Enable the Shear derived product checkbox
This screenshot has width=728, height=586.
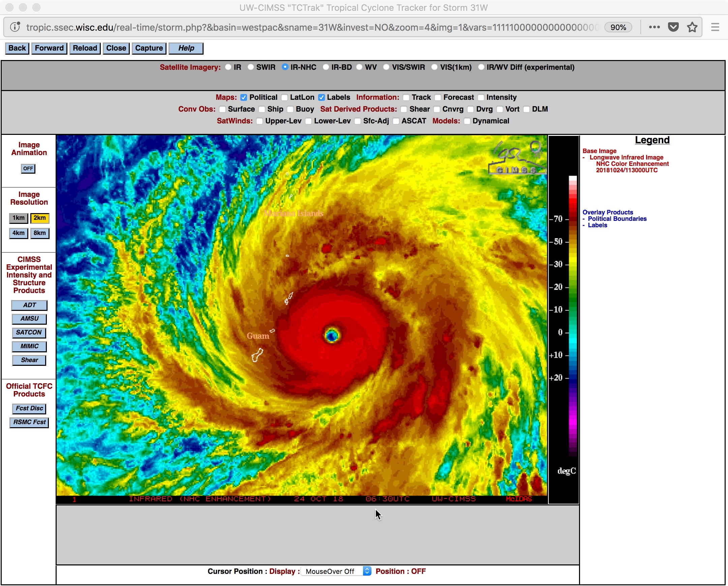(x=404, y=109)
